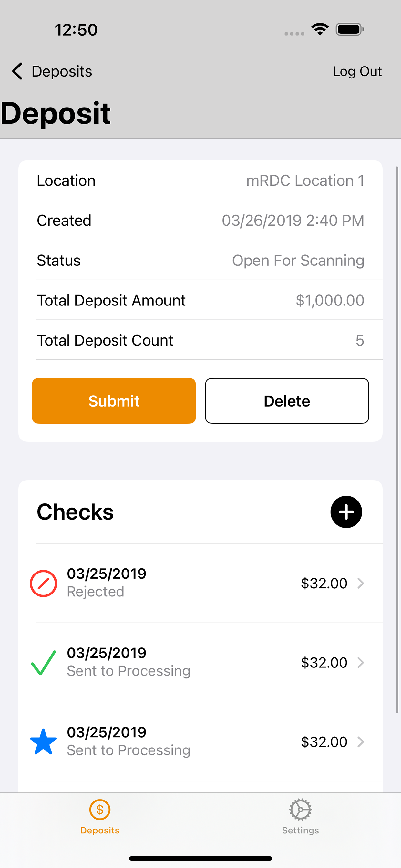The width and height of the screenshot is (401, 868).
Task: Open the chevron beside the green checkmark check
Action: pyautogui.click(x=361, y=662)
